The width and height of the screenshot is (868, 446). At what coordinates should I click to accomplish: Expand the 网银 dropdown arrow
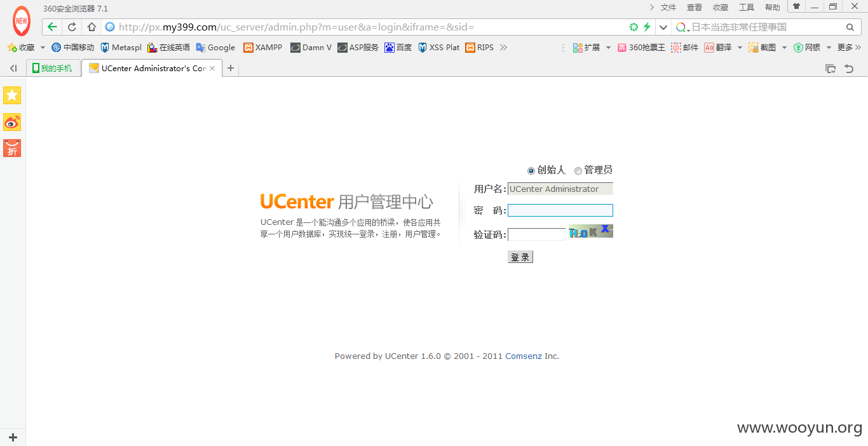[x=829, y=48]
